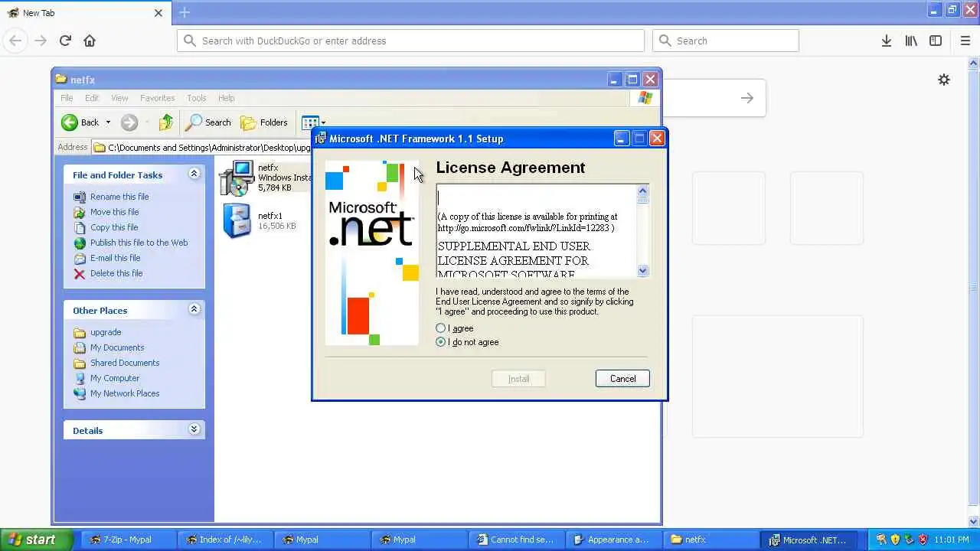Image resolution: width=980 pixels, height=551 pixels.
Task: Open Favorites menu in netfx window
Action: pyautogui.click(x=157, y=98)
